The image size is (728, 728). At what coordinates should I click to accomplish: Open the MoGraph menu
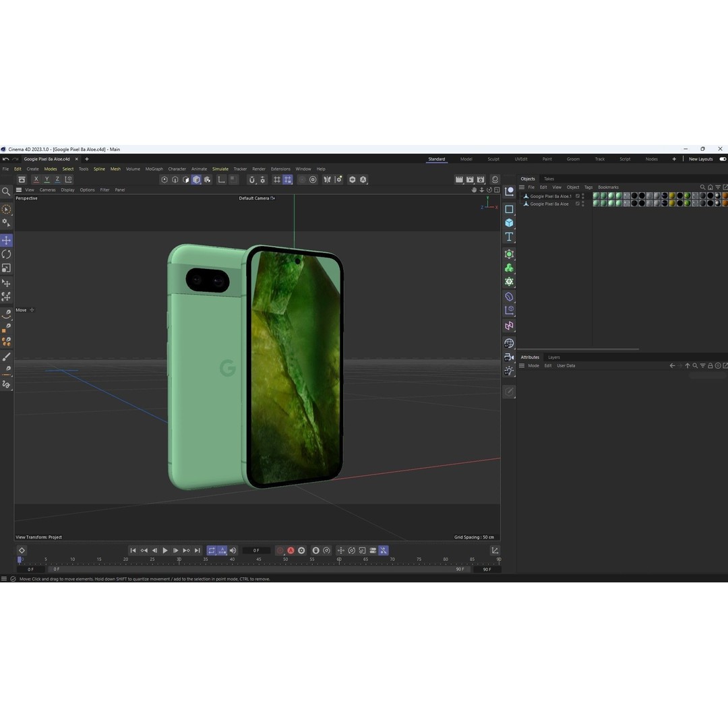coord(154,169)
